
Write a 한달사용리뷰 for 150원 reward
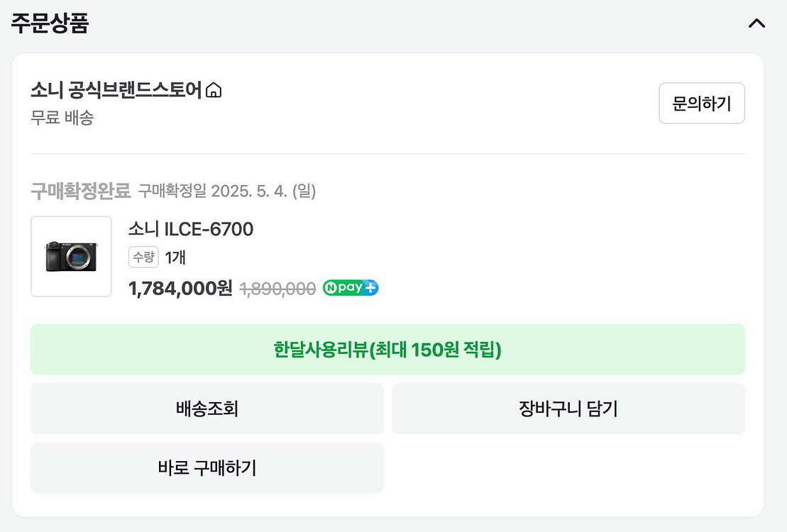pos(387,349)
